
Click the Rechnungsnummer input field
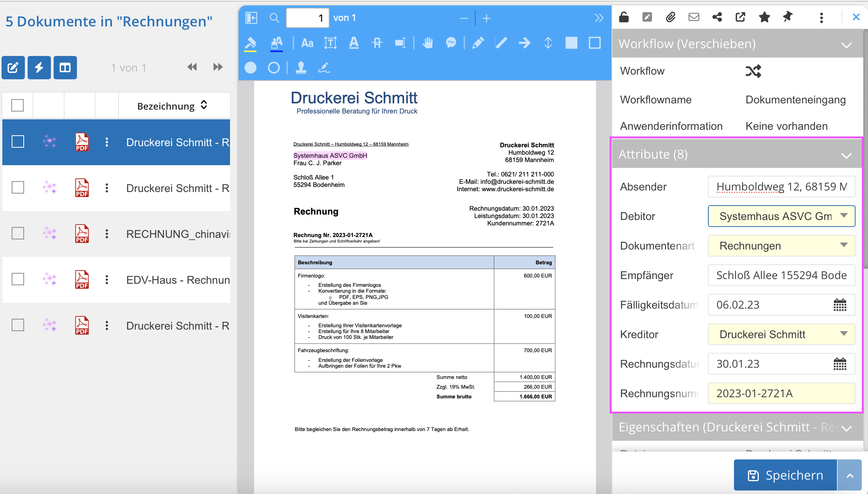coord(781,393)
